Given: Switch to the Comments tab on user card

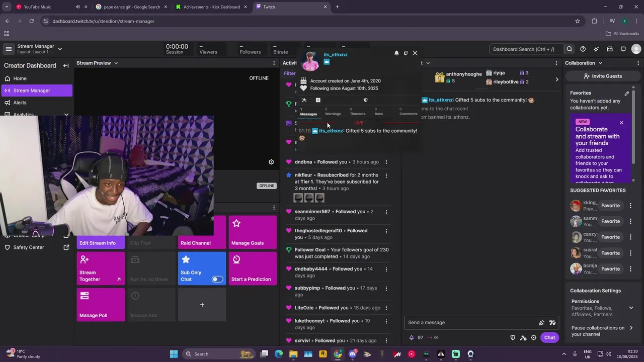Looking at the screenshot, I should 408,112.
